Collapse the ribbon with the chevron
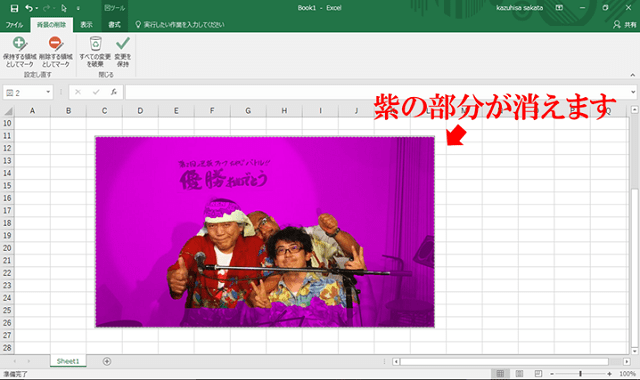The height and width of the screenshot is (380, 640). [x=633, y=75]
